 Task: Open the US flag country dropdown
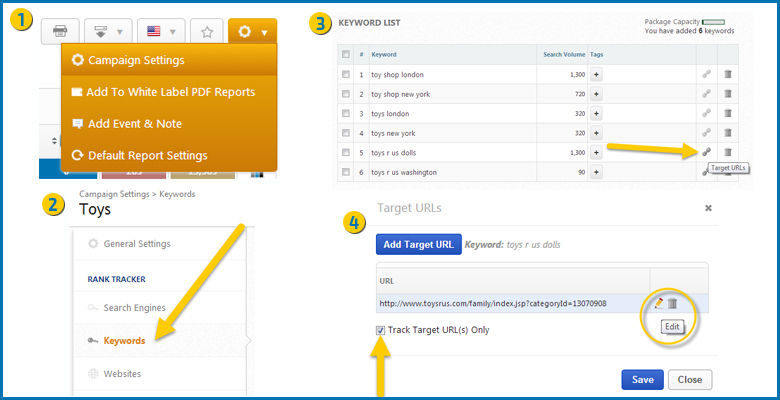[159, 32]
